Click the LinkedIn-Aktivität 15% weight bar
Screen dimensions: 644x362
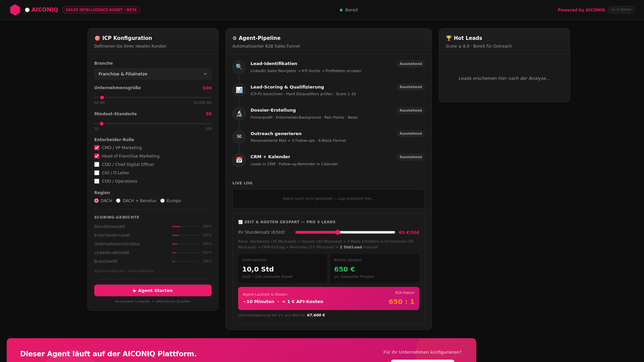[185, 253]
